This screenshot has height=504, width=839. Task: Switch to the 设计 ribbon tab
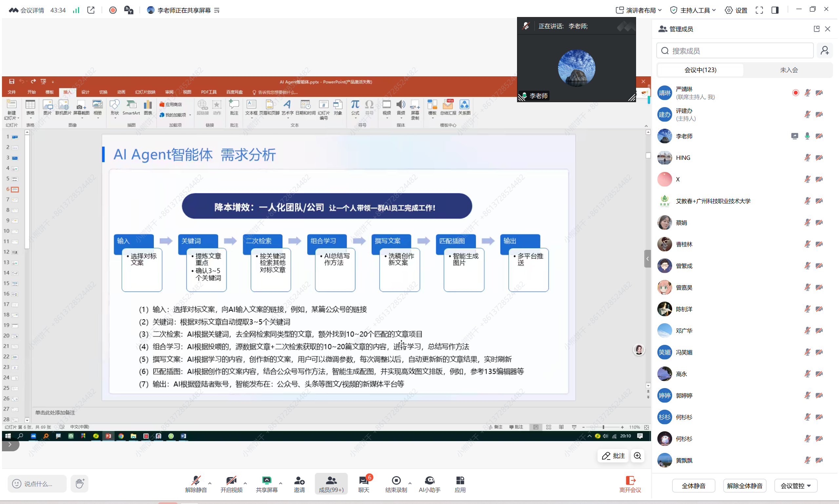tap(85, 92)
